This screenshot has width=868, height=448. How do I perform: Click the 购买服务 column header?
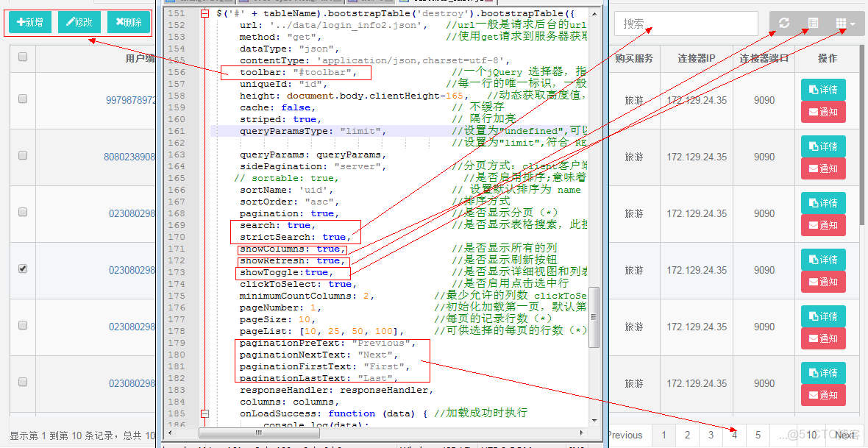click(x=634, y=58)
